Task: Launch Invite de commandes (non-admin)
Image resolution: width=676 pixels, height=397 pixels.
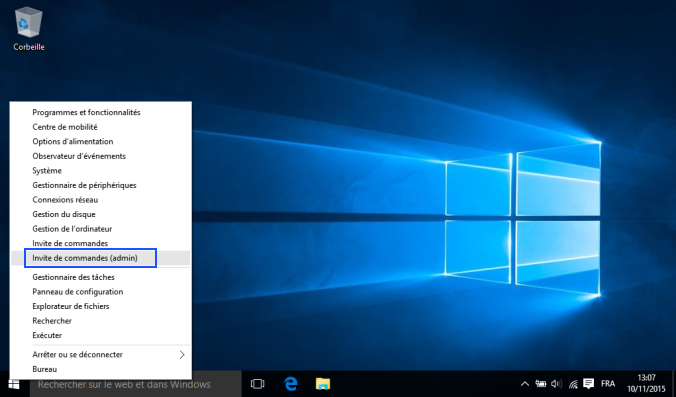Action: [x=100, y=244]
